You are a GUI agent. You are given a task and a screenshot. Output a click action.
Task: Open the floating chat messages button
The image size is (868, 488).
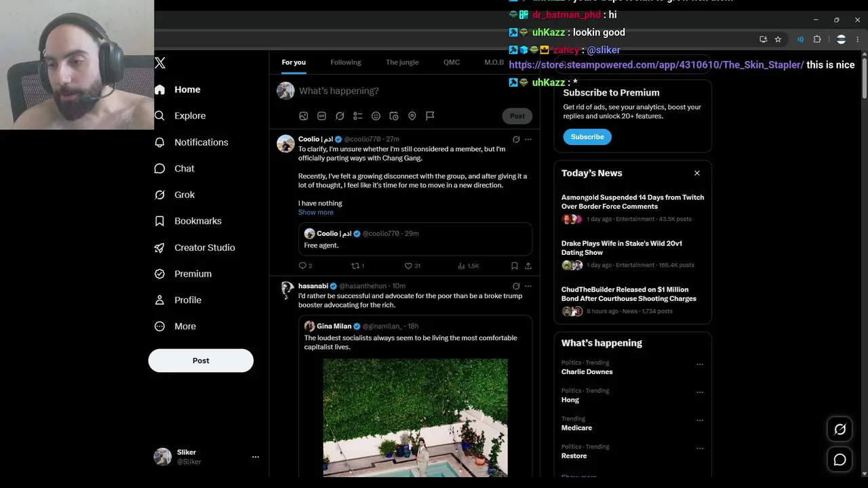click(840, 460)
